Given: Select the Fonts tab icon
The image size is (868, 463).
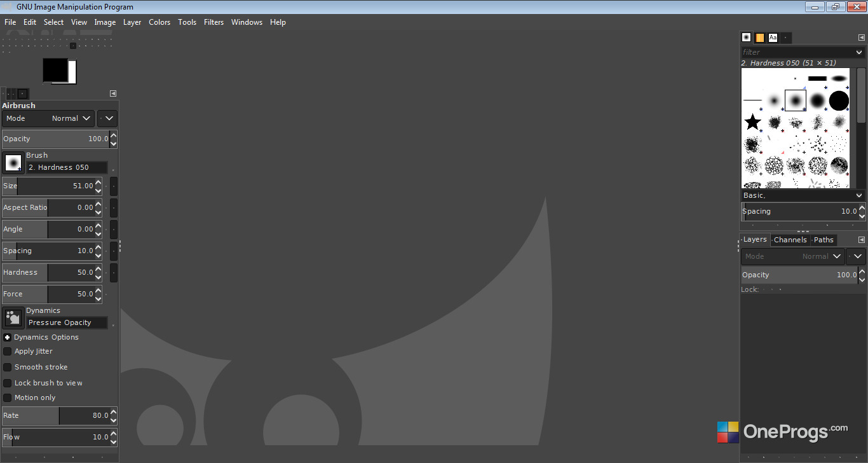Looking at the screenshot, I should coord(773,38).
